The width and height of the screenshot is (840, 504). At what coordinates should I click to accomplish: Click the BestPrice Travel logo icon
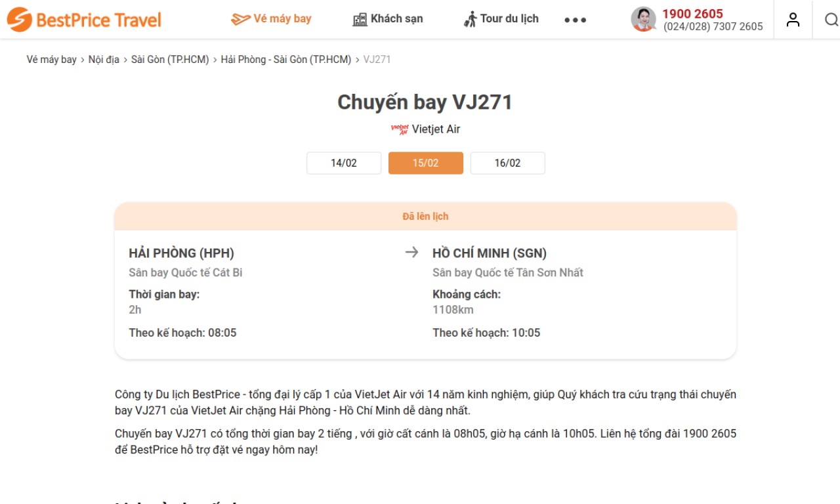(19, 20)
